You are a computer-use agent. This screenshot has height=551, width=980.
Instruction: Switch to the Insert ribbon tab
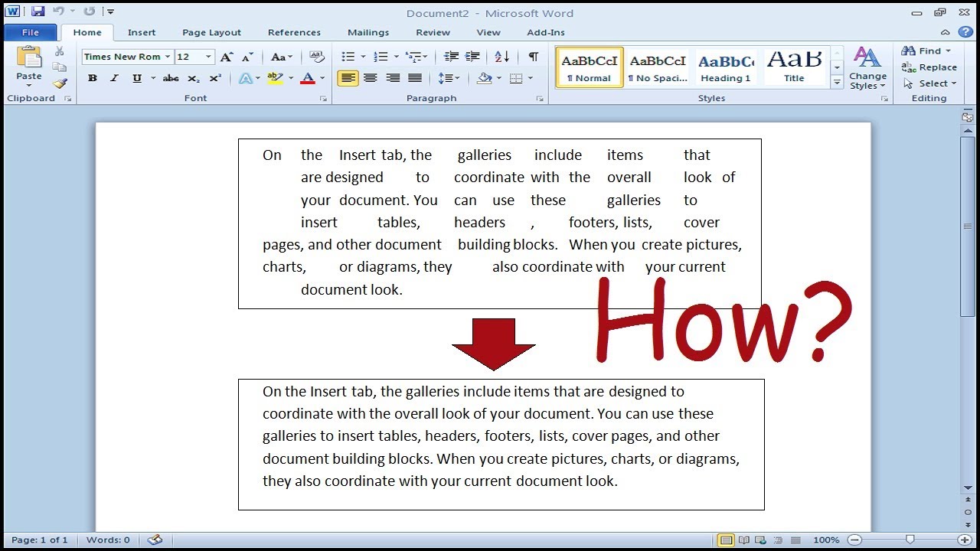pyautogui.click(x=142, y=32)
